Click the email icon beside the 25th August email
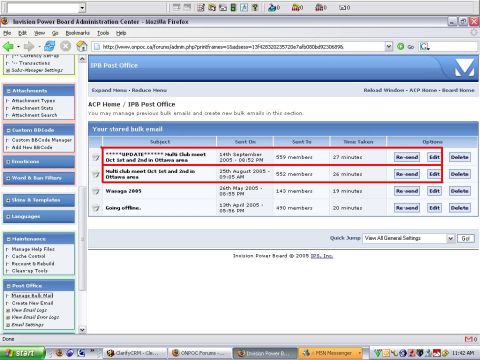The image size is (480, 360). tap(96, 174)
